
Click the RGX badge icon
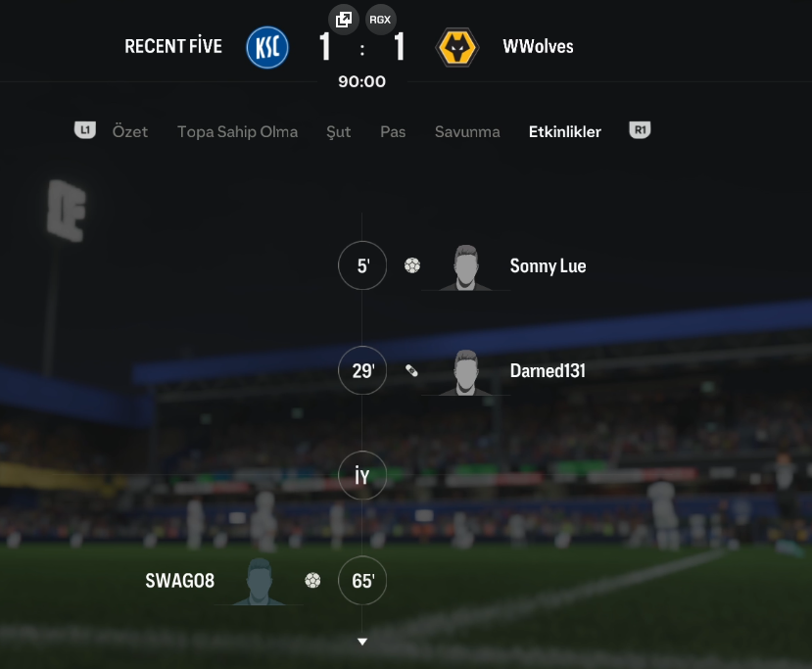380,20
